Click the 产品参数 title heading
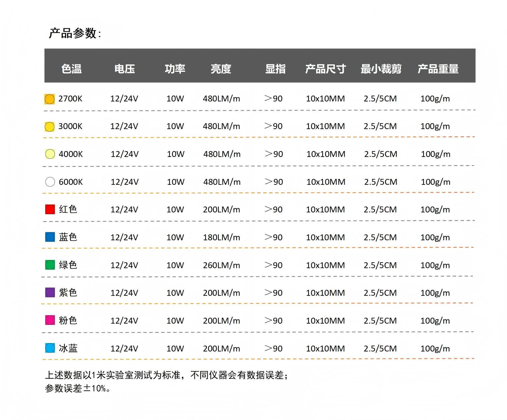The width and height of the screenshot is (507, 420). 74,33
